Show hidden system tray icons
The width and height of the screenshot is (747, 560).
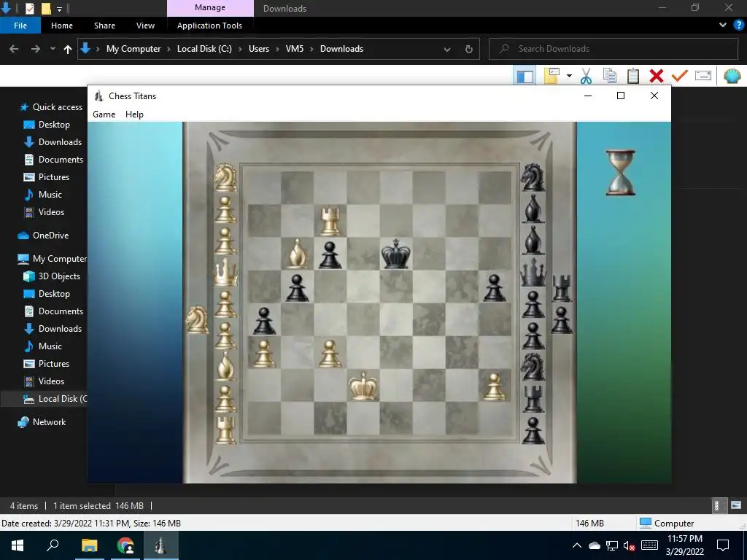[x=576, y=545]
